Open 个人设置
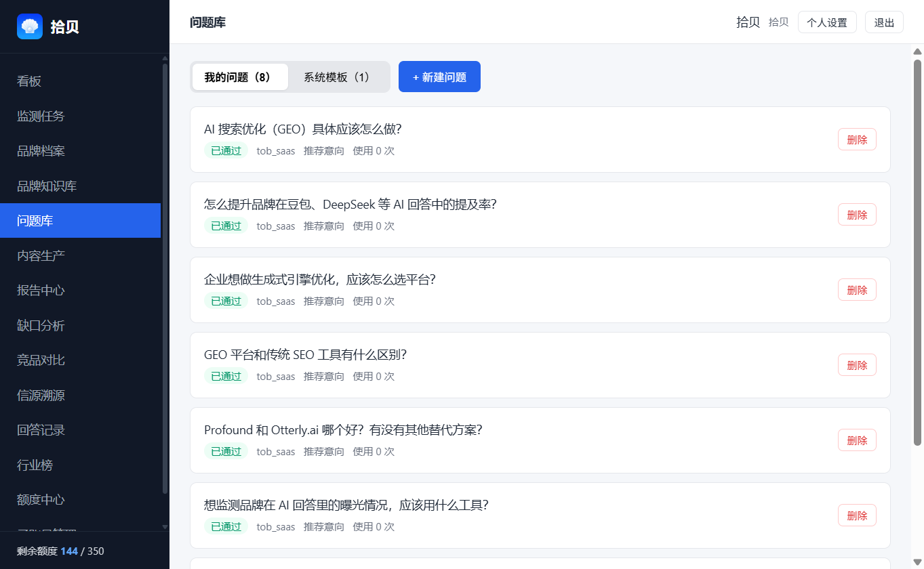This screenshot has height=569, width=924. coord(827,22)
